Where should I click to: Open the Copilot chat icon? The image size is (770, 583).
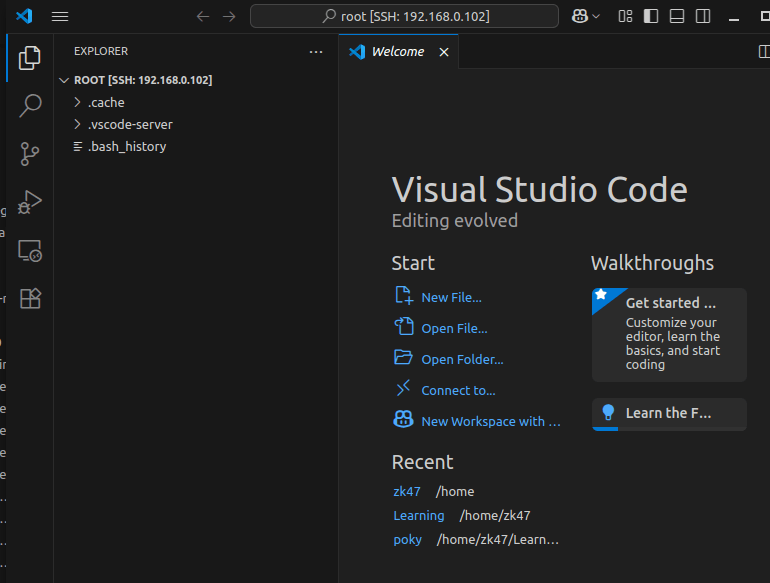[x=579, y=16]
